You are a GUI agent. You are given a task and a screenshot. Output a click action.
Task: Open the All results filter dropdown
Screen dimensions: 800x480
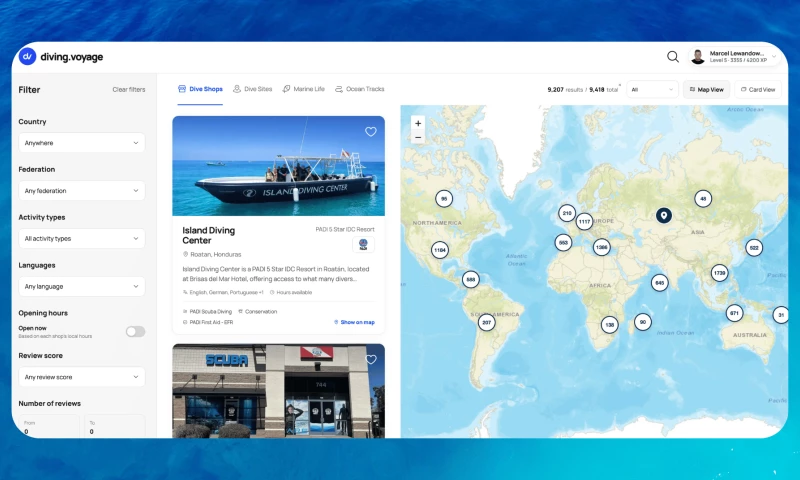653,89
